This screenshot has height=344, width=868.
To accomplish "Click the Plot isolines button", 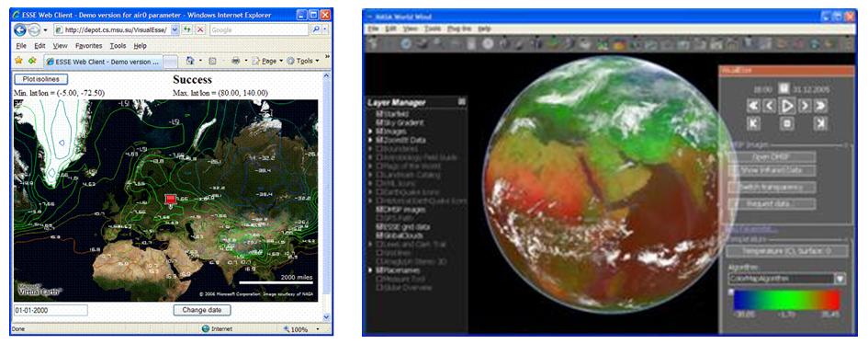I will click(x=41, y=79).
